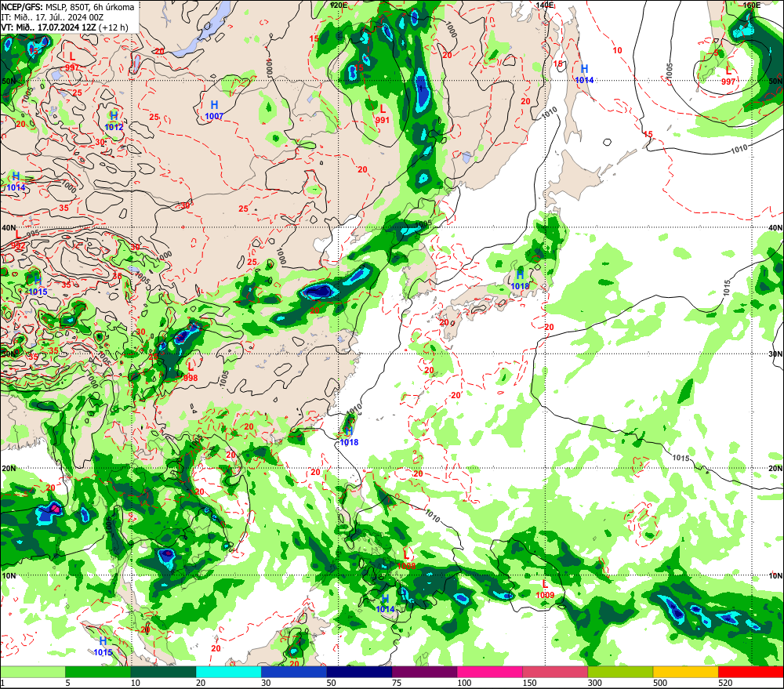Click the H 1014 marker near Sakhalin

584,74
